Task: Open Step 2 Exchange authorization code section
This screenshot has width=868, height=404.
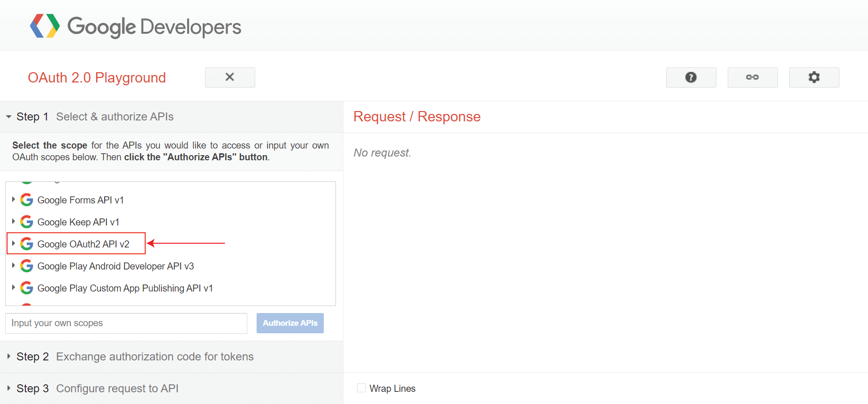Action: click(x=171, y=357)
